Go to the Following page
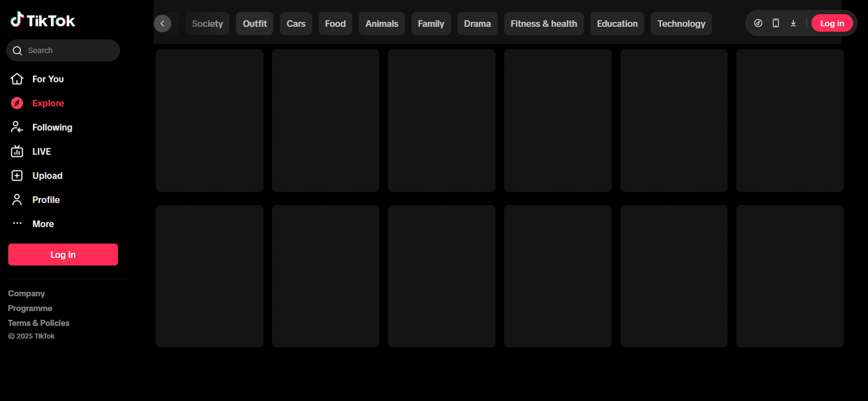868x401 pixels. tap(42, 128)
